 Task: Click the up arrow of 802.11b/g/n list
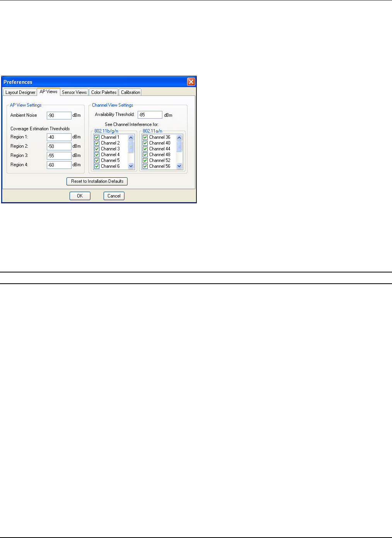131,138
